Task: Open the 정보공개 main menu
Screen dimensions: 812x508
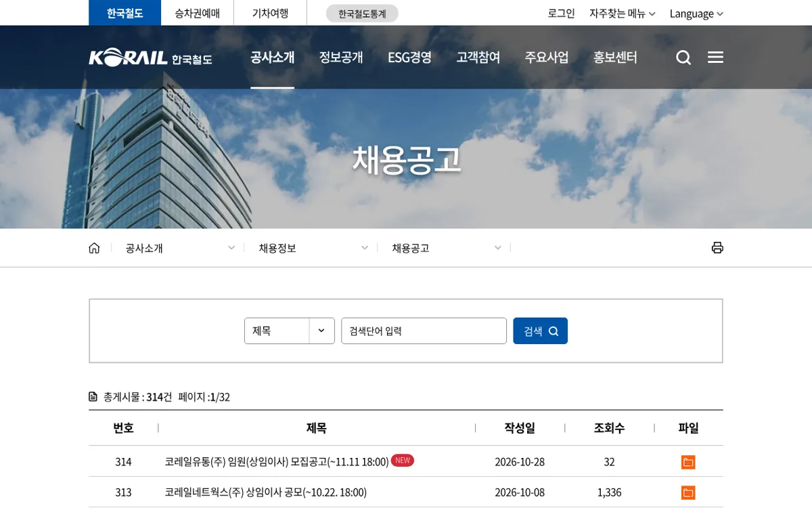Action: click(341, 58)
